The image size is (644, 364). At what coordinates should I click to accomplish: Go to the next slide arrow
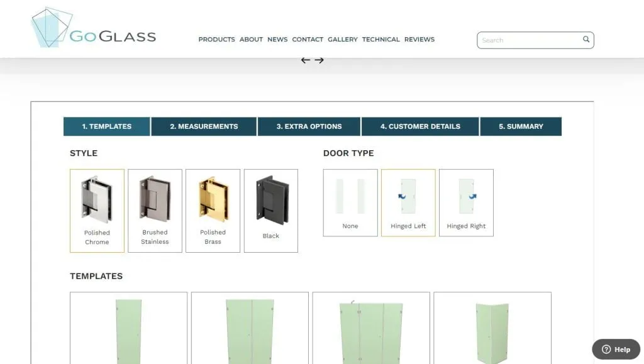pyautogui.click(x=319, y=60)
